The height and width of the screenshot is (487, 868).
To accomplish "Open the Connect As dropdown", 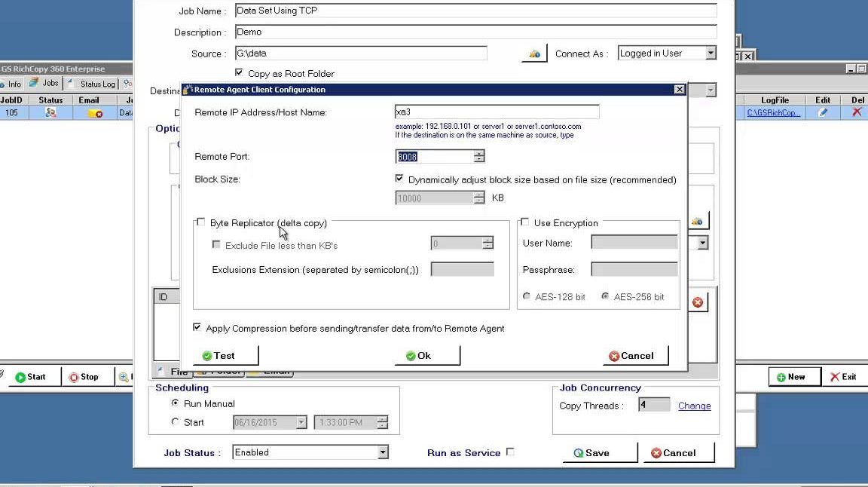I will [710, 54].
